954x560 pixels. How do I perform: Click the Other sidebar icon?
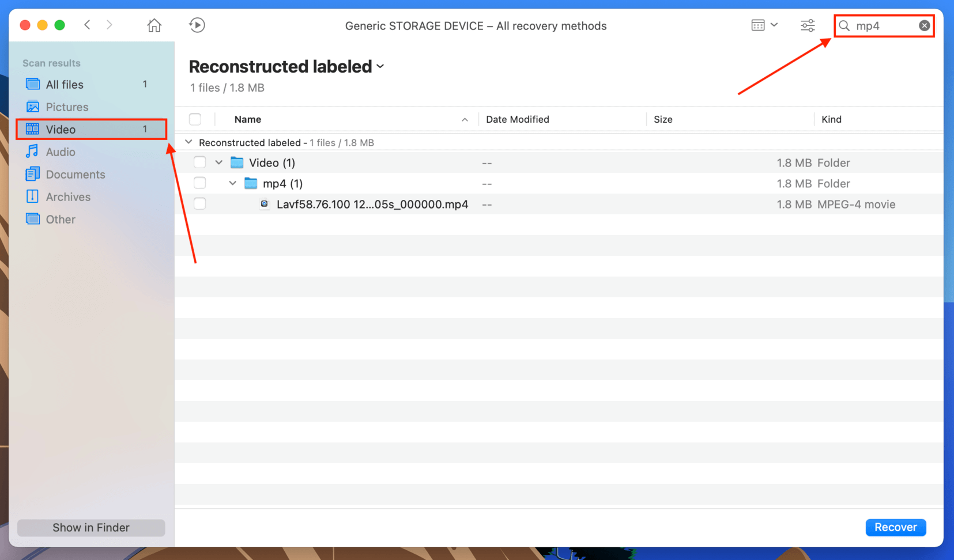click(33, 219)
